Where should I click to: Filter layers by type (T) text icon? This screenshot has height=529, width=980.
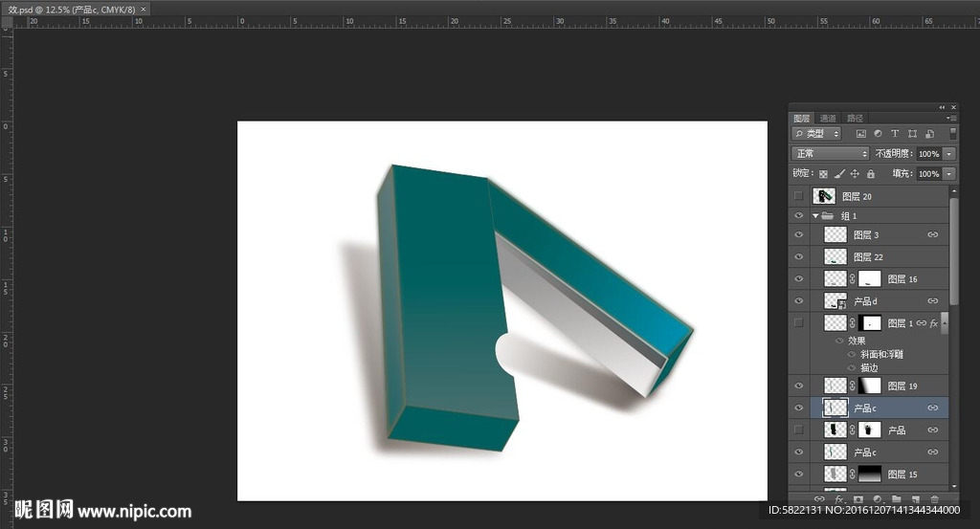click(x=895, y=134)
